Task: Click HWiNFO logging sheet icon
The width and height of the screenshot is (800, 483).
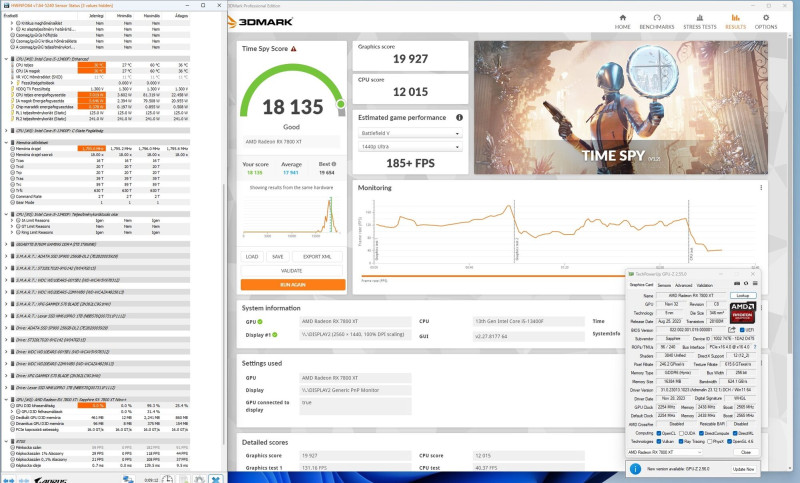Action: pos(184,479)
